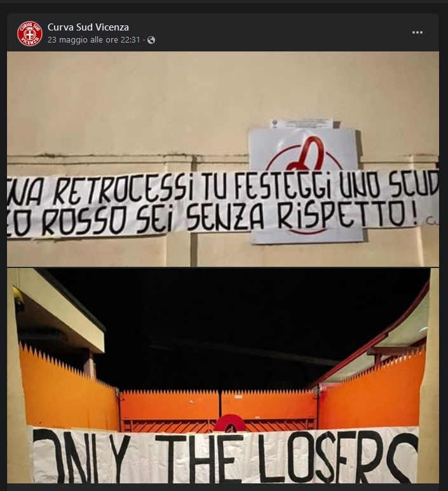448x491 pixels.
Task: Open the bottom photo with ONLY THE LOSERS banner
Action: tap(223, 375)
